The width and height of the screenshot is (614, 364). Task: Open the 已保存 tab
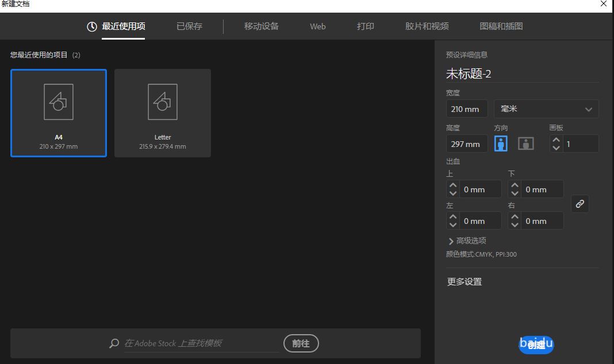point(189,26)
